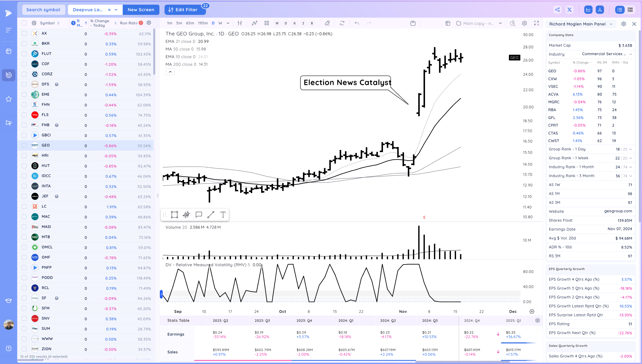This screenshot has height=364, width=642.
Task: Collapse the Industry peers list
Action: [x=630, y=54]
